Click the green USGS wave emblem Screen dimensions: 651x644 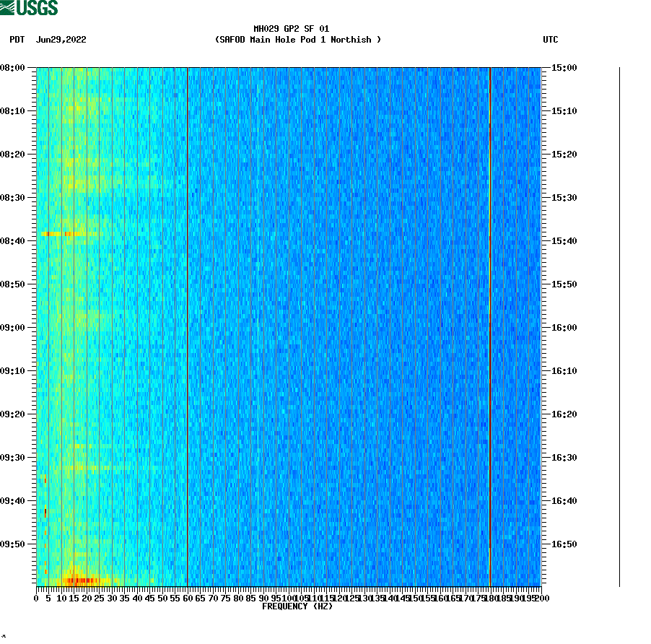tap(9, 7)
